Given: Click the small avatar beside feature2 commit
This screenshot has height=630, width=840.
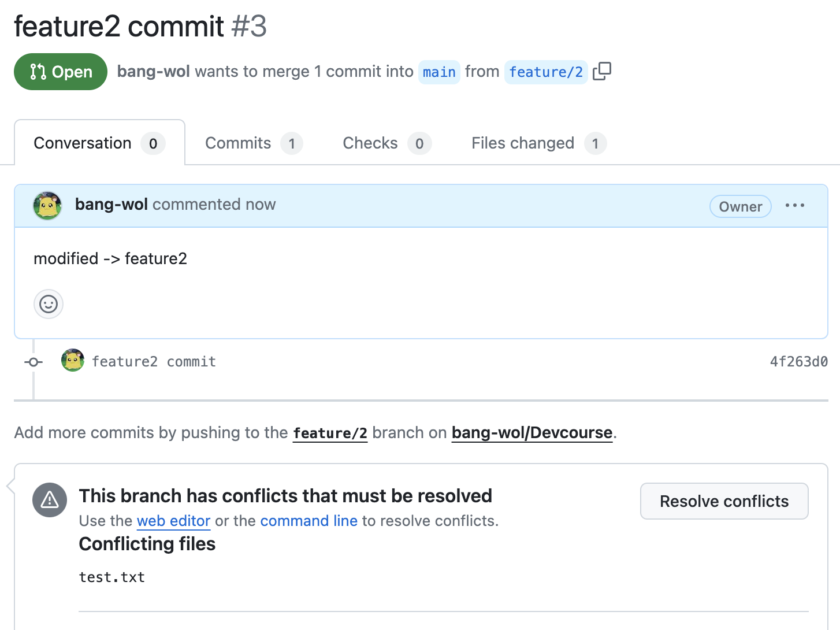Looking at the screenshot, I should [73, 361].
